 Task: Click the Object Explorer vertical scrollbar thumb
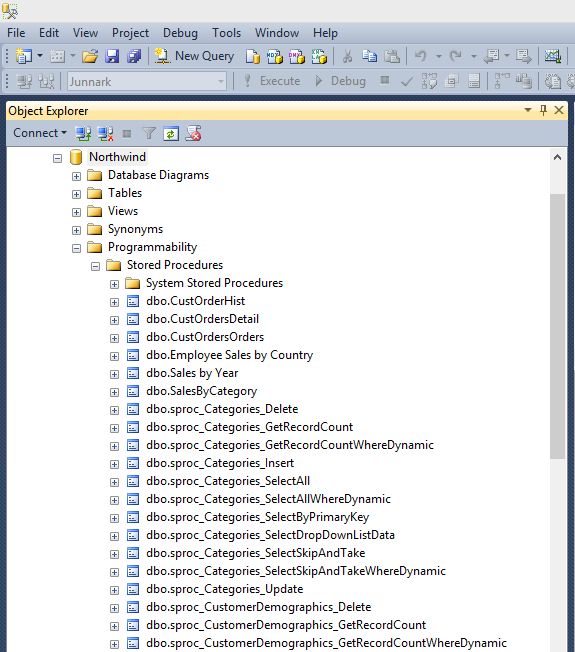point(557,326)
